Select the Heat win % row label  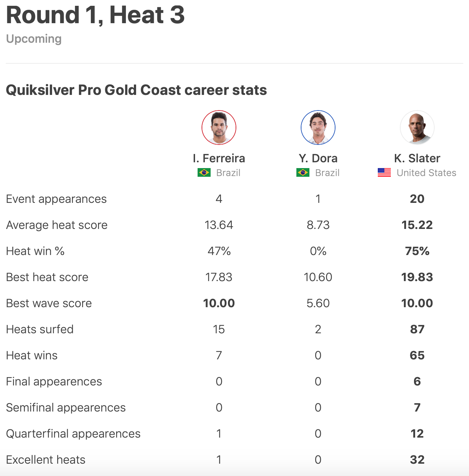click(x=35, y=251)
